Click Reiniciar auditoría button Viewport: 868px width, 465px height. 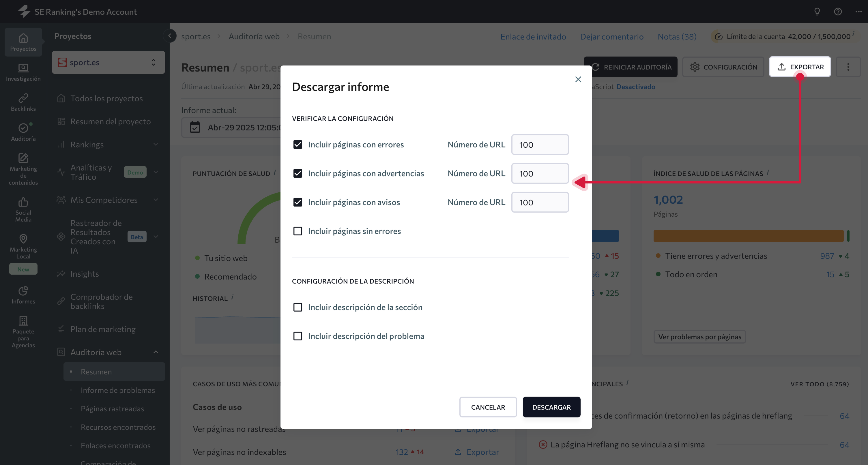point(631,67)
